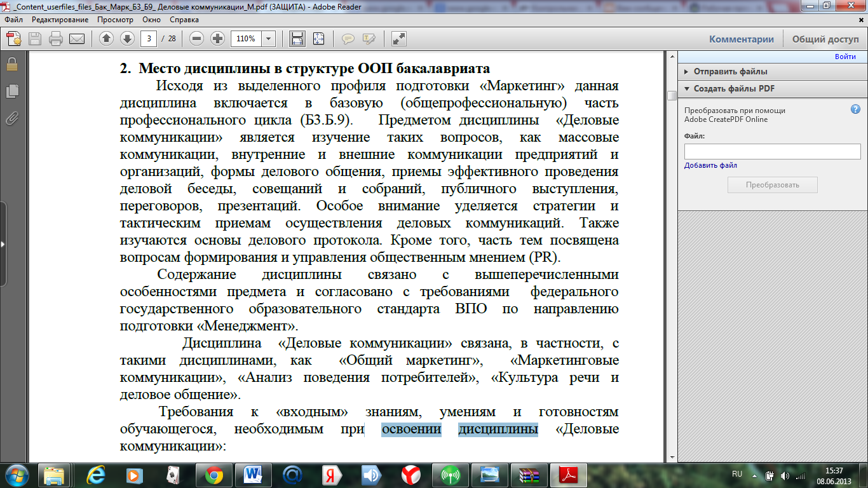Image resolution: width=868 pixels, height=488 pixels.
Task: Click the scrollbar up arrow of document
Action: point(672,58)
